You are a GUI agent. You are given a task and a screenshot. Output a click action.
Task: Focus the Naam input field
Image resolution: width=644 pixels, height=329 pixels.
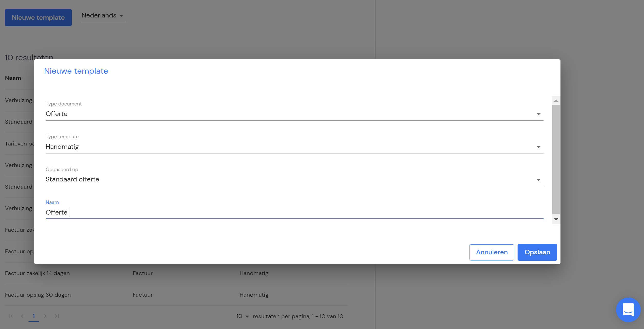coord(295,212)
